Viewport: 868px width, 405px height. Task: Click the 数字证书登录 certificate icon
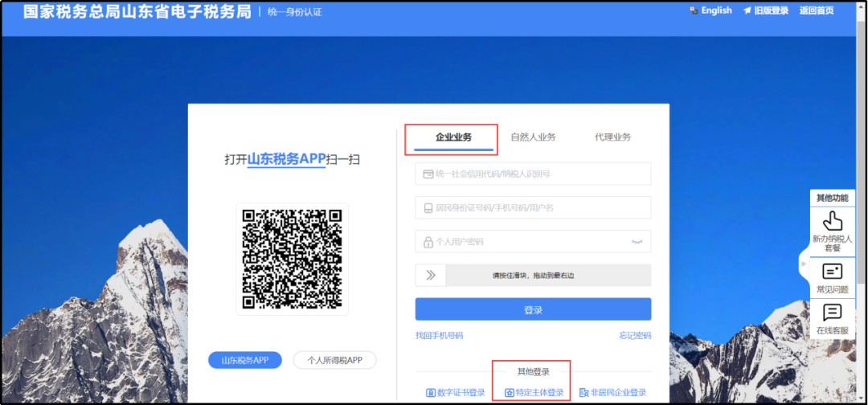tap(430, 393)
